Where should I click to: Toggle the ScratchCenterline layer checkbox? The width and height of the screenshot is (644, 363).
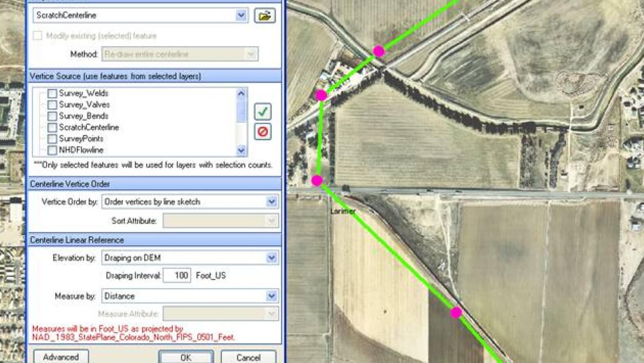click(x=52, y=128)
